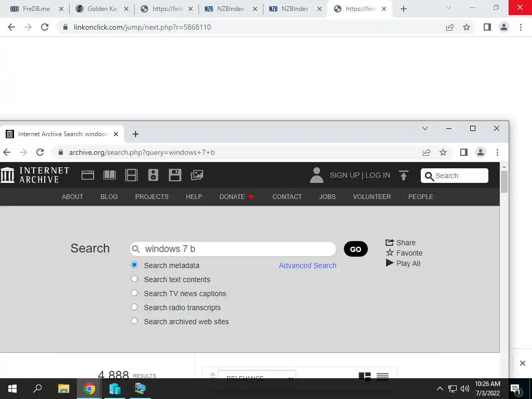Open taskbar search magnifier
532x399 pixels.
point(37,389)
